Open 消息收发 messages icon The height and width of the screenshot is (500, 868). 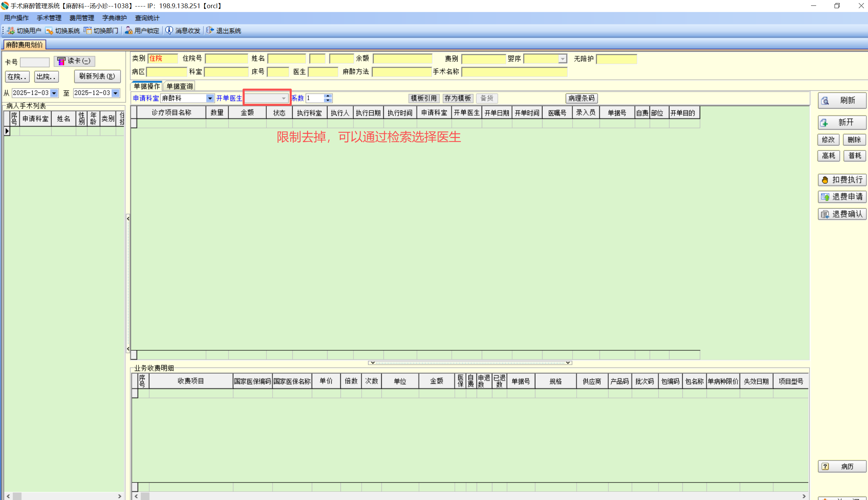(169, 30)
